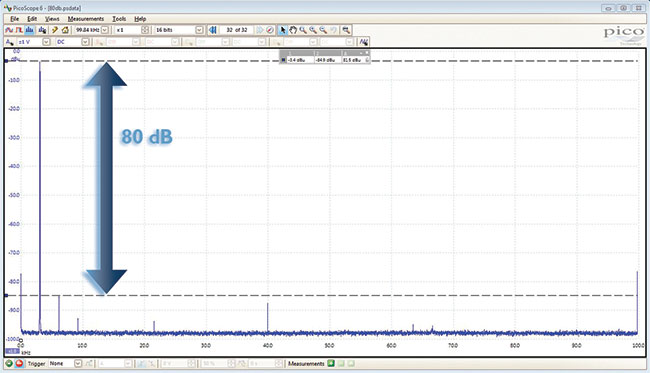The width and height of the screenshot is (650, 373).
Task: Open the Trigger mode None dropdown
Action: click(x=78, y=364)
